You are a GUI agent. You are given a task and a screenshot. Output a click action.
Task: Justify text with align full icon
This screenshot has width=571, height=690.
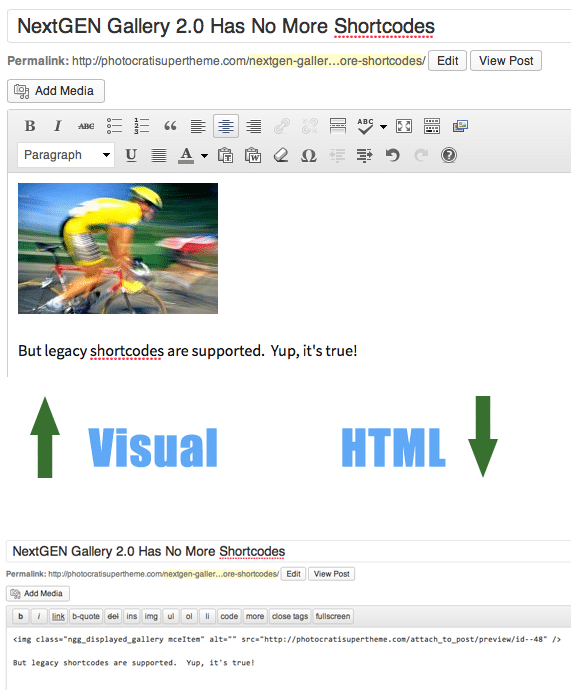pyautogui.click(x=159, y=155)
